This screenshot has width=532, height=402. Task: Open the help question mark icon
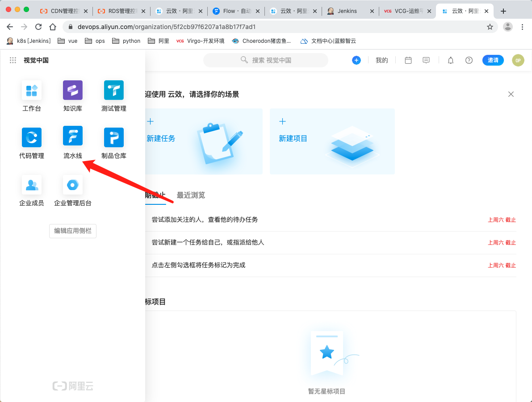point(469,60)
